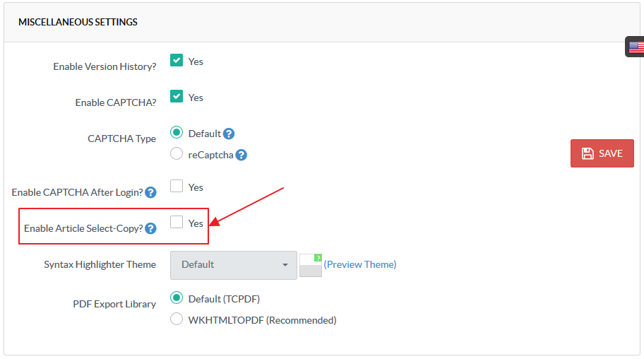
Task: Uncheck the Enable CAPTCHA checkbox
Action: coord(177,97)
